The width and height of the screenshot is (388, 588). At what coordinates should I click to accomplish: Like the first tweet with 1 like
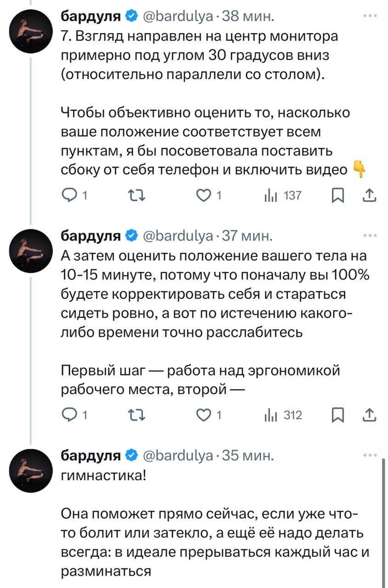tap(202, 196)
